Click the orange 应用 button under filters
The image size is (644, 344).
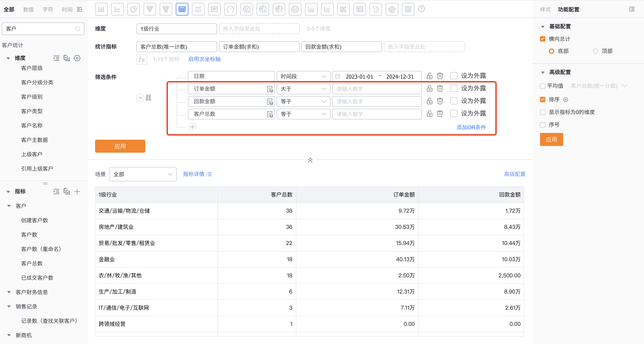click(x=120, y=146)
